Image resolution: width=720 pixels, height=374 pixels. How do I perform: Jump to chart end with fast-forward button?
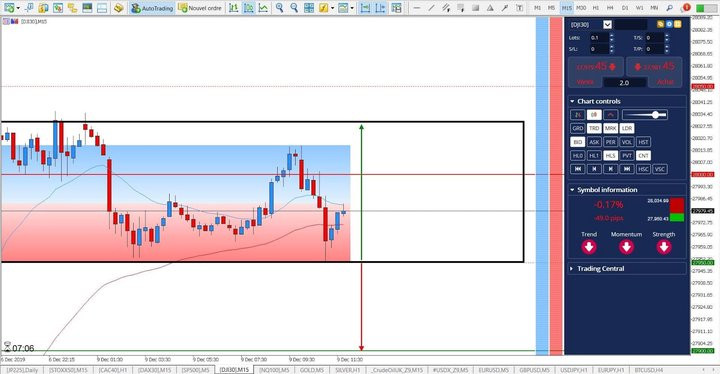coord(627,169)
